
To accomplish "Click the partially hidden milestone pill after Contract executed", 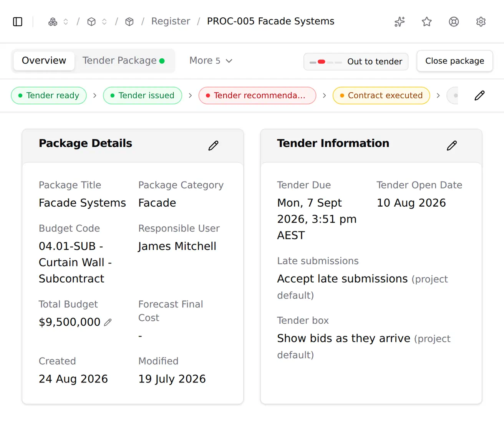I will (x=453, y=95).
